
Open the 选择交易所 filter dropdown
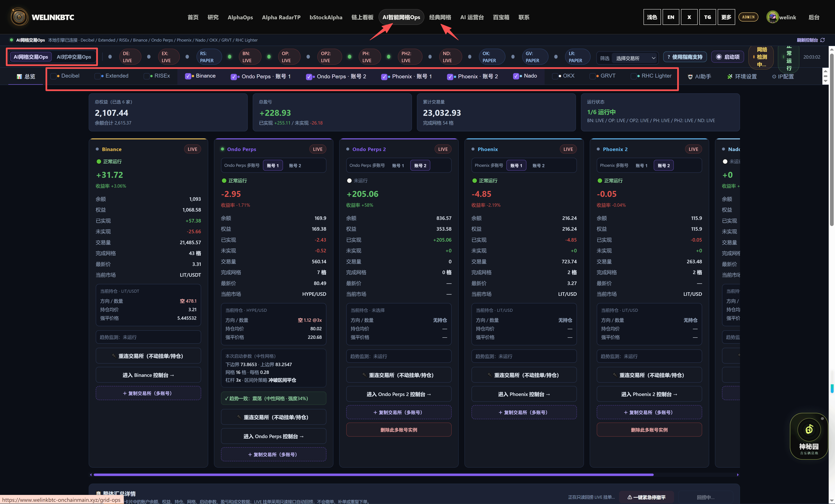(x=635, y=58)
